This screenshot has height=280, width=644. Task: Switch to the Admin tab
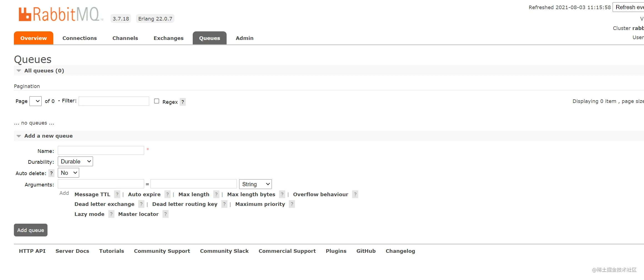[x=245, y=38]
